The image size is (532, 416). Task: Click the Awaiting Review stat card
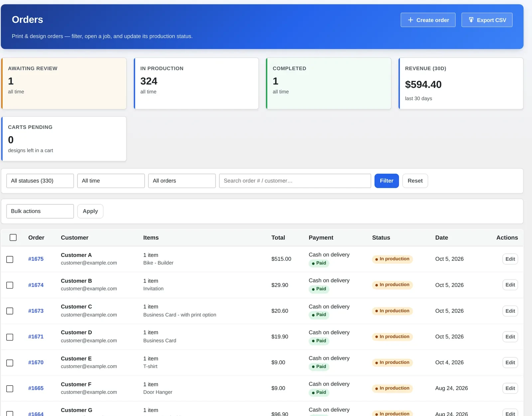[64, 84]
